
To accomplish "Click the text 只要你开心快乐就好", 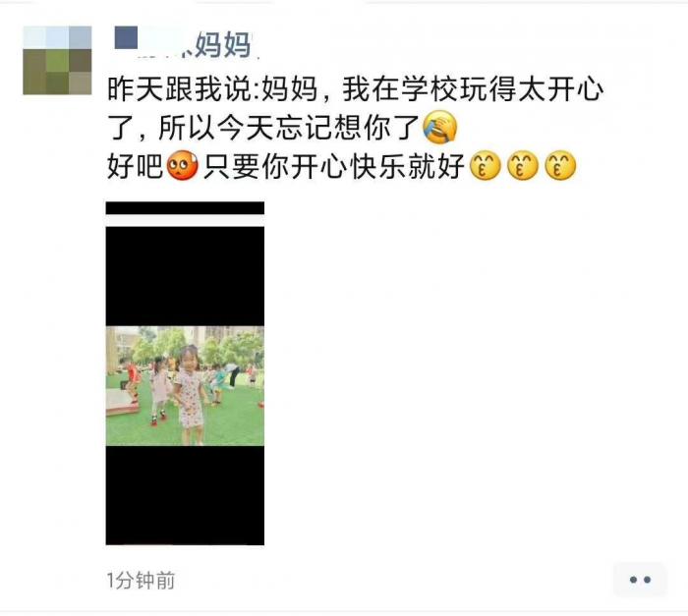I will [333, 166].
